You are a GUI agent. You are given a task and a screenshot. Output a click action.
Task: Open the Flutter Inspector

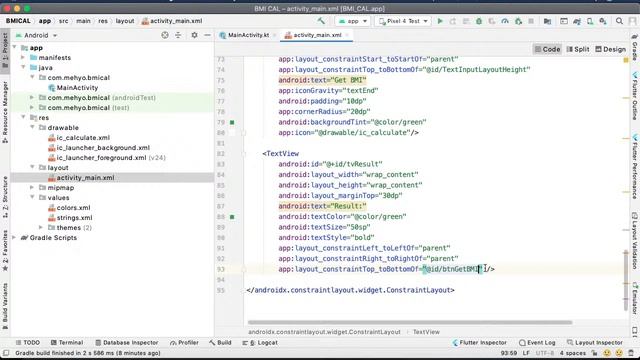(480, 342)
